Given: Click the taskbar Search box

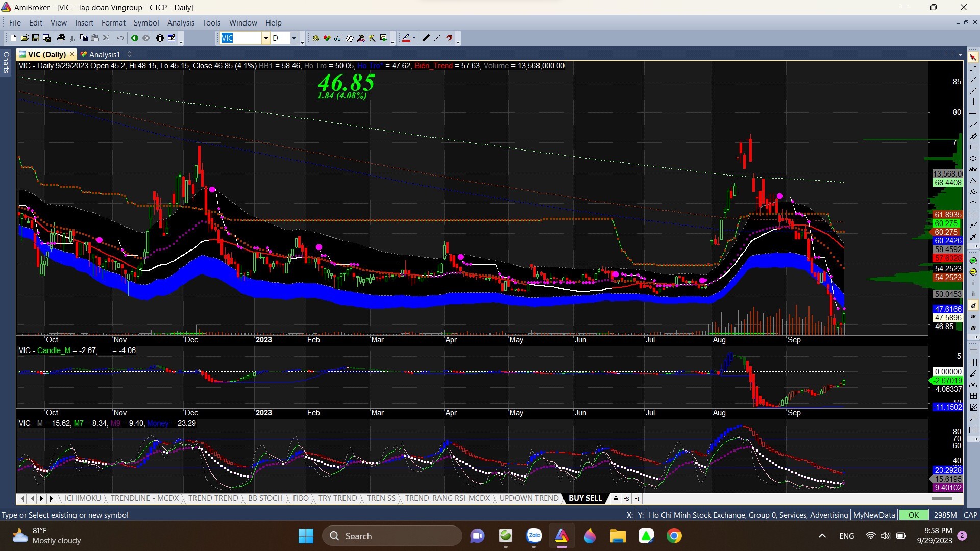Looking at the screenshot, I should (x=392, y=536).
